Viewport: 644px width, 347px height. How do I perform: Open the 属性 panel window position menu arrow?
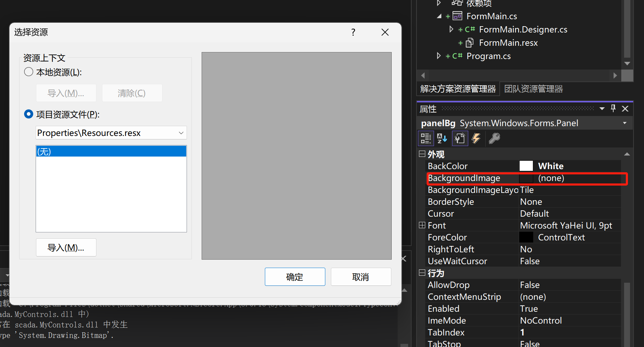pos(602,109)
